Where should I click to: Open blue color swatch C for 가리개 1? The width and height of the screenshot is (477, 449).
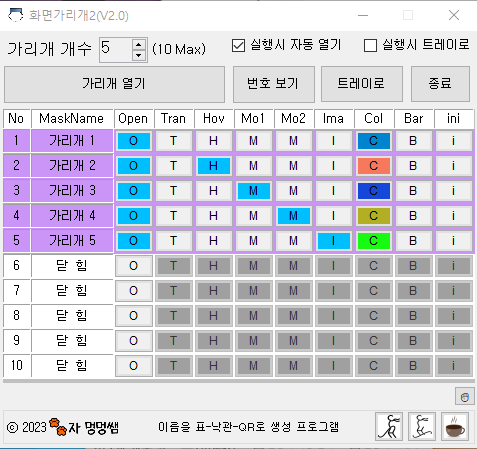tap(373, 141)
